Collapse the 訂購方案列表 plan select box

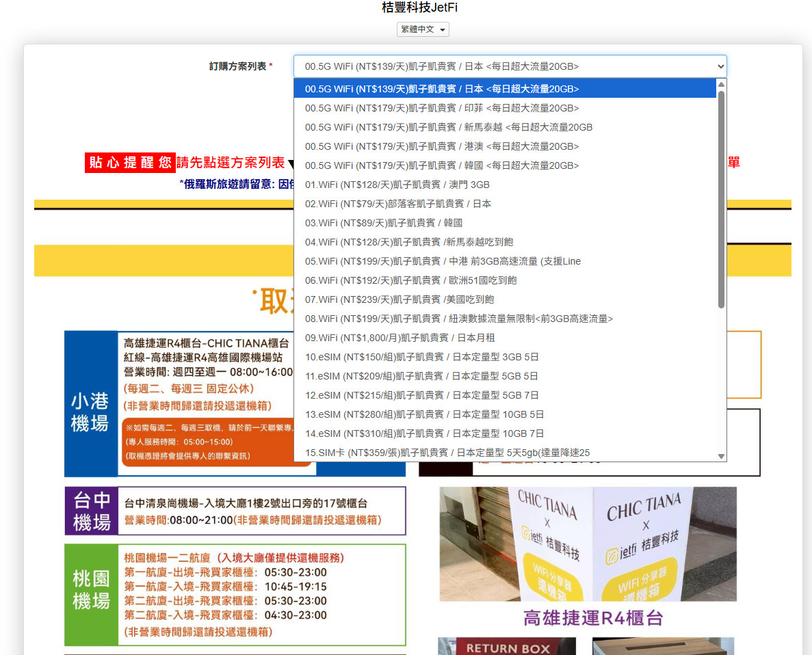(510, 66)
